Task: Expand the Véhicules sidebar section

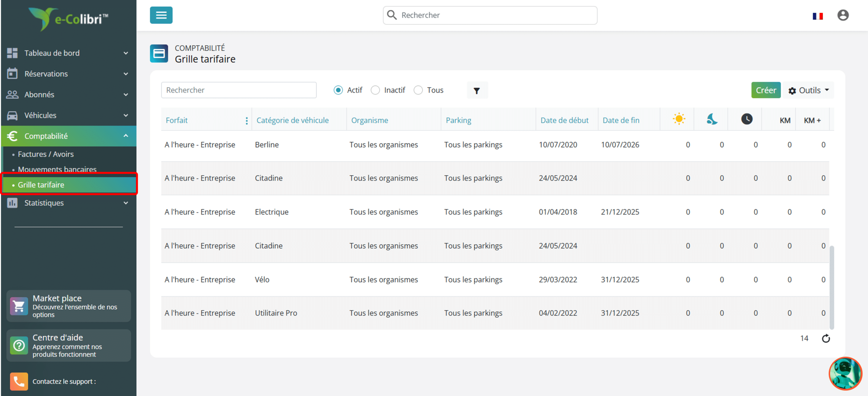Action: coord(68,115)
